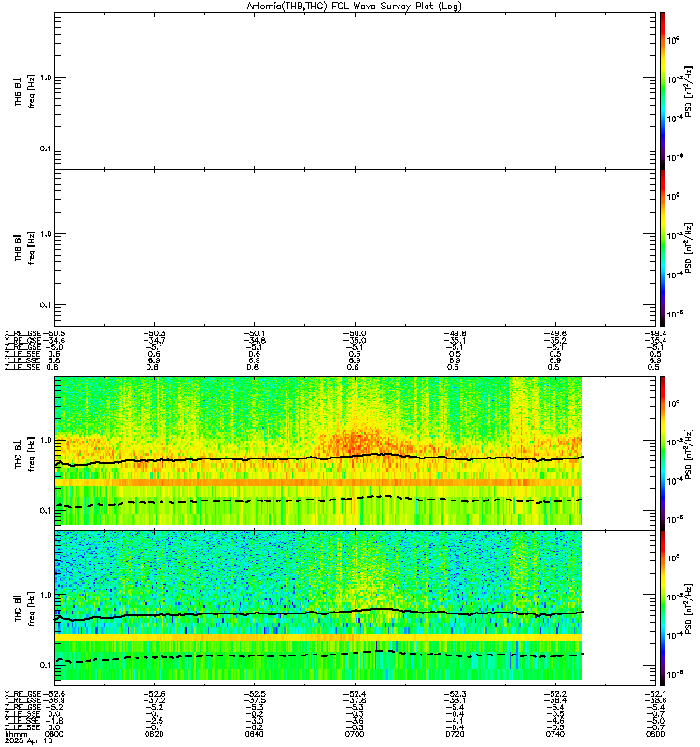Click the 0.1 frequency tick of THB B⊥ panel
The height and width of the screenshot is (747, 700).
46,148
